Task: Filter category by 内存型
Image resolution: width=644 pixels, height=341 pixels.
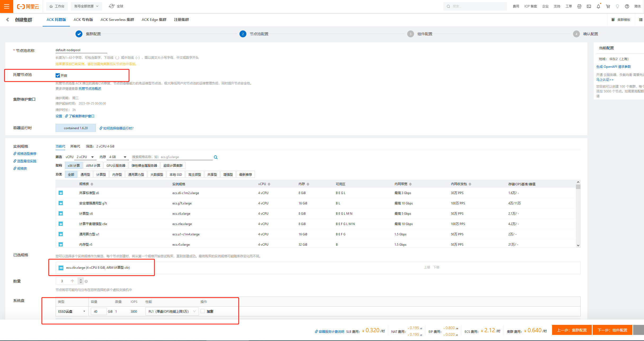Action: (117, 175)
